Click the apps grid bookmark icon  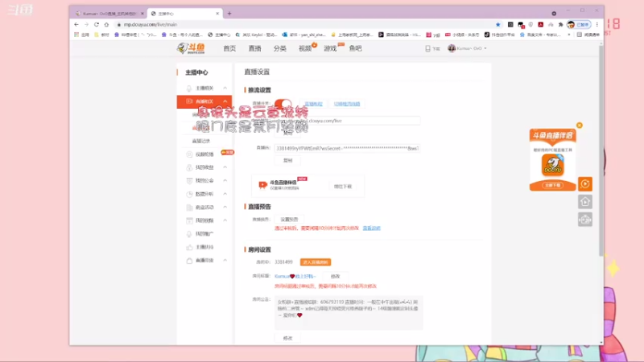[76, 35]
